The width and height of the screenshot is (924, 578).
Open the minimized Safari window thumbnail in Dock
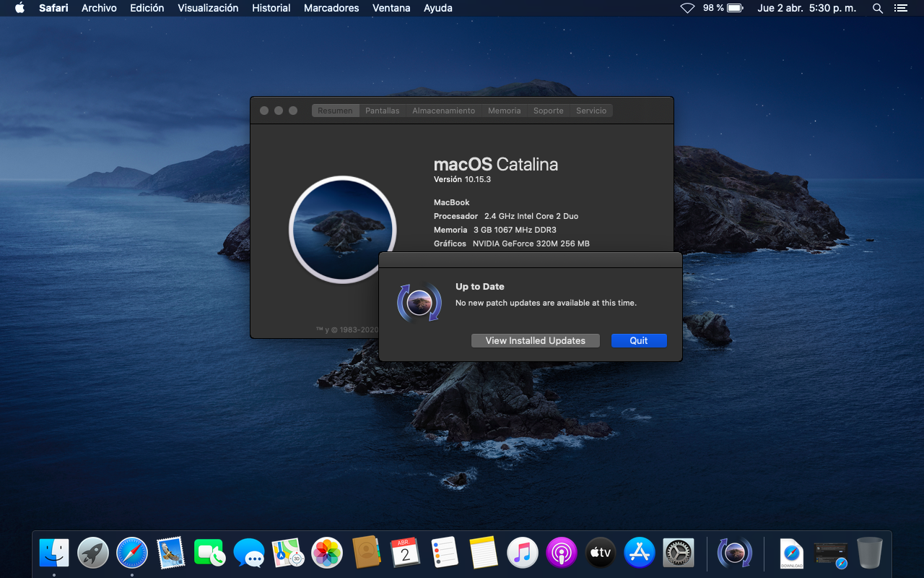tap(831, 553)
